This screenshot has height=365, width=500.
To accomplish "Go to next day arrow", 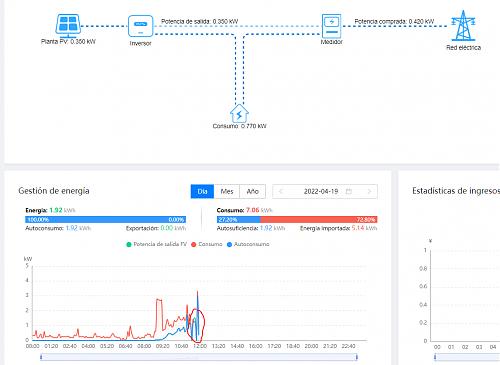I will tap(369, 191).
